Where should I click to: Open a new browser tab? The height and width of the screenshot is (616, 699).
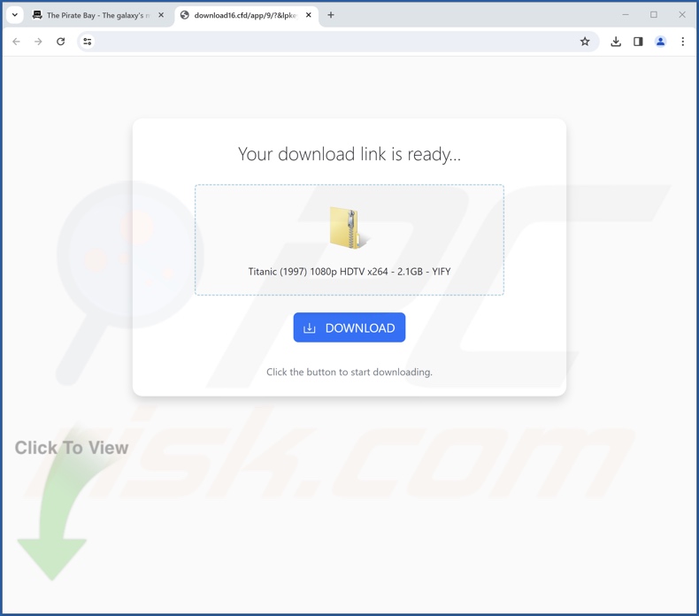331,15
